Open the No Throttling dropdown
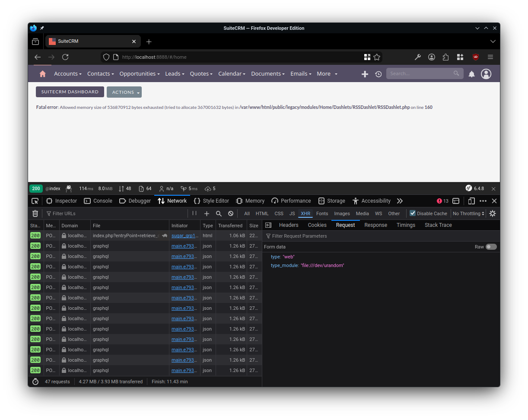 click(468, 213)
